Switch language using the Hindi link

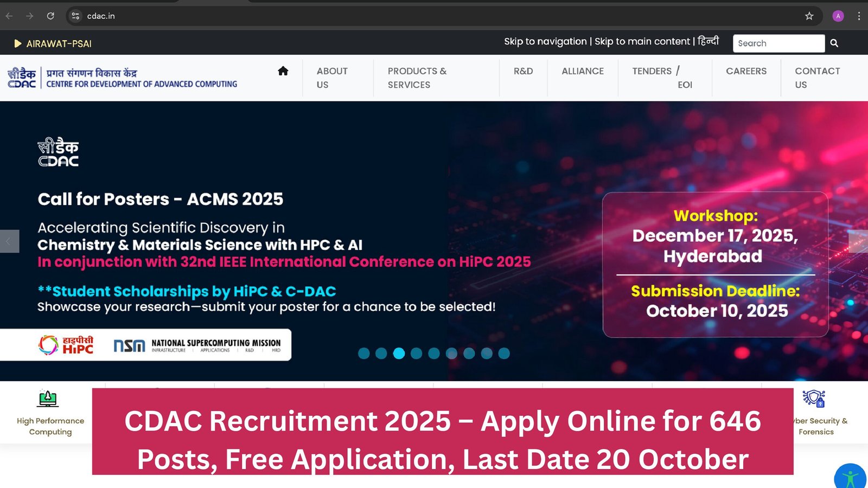pyautogui.click(x=708, y=41)
